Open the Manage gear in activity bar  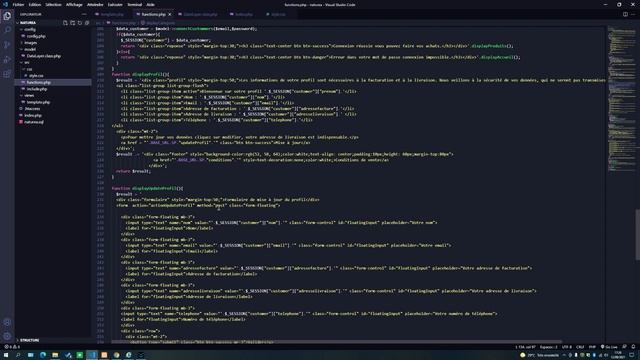tap(7, 336)
